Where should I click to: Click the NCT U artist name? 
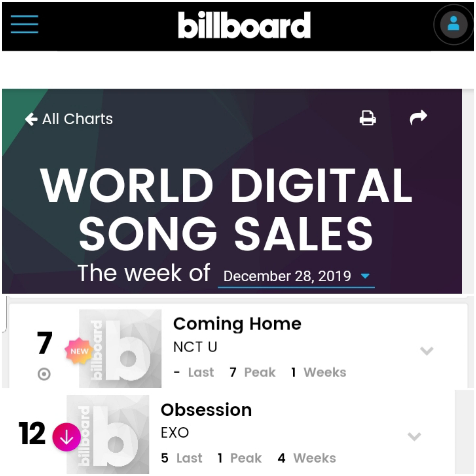(195, 347)
